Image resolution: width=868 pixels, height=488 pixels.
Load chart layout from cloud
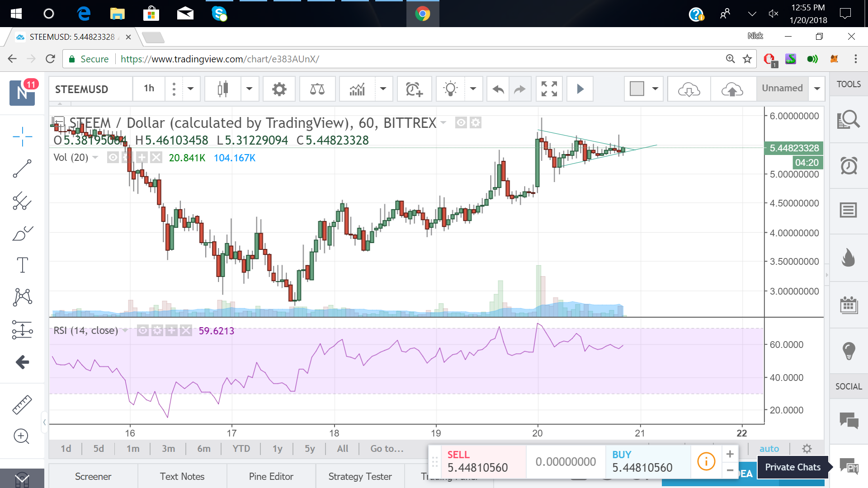[x=689, y=89]
